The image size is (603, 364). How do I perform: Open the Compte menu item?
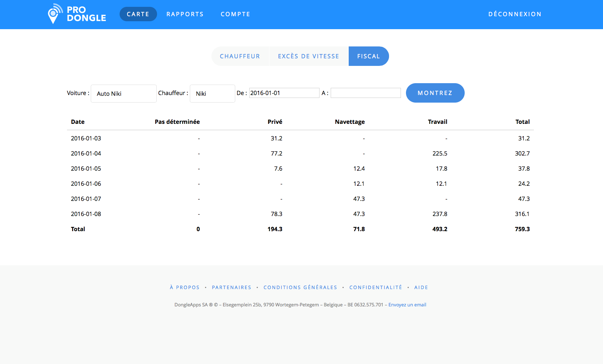click(x=235, y=14)
